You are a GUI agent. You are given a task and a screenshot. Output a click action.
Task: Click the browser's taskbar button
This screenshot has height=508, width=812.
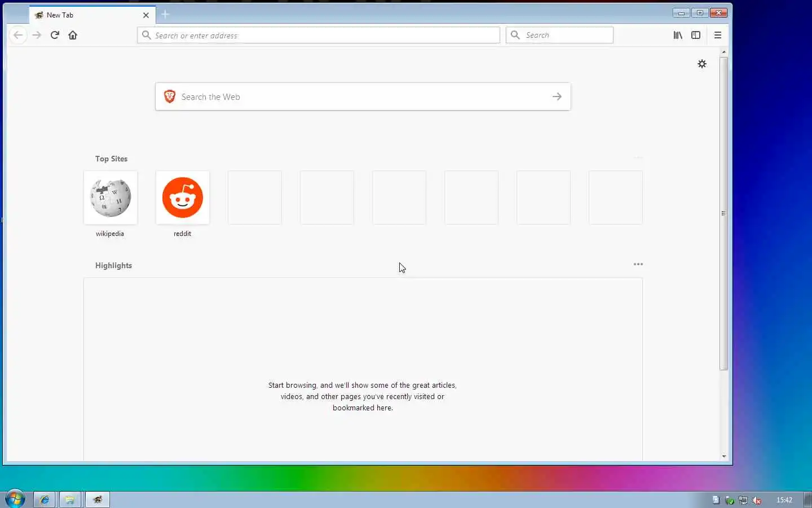click(98, 500)
